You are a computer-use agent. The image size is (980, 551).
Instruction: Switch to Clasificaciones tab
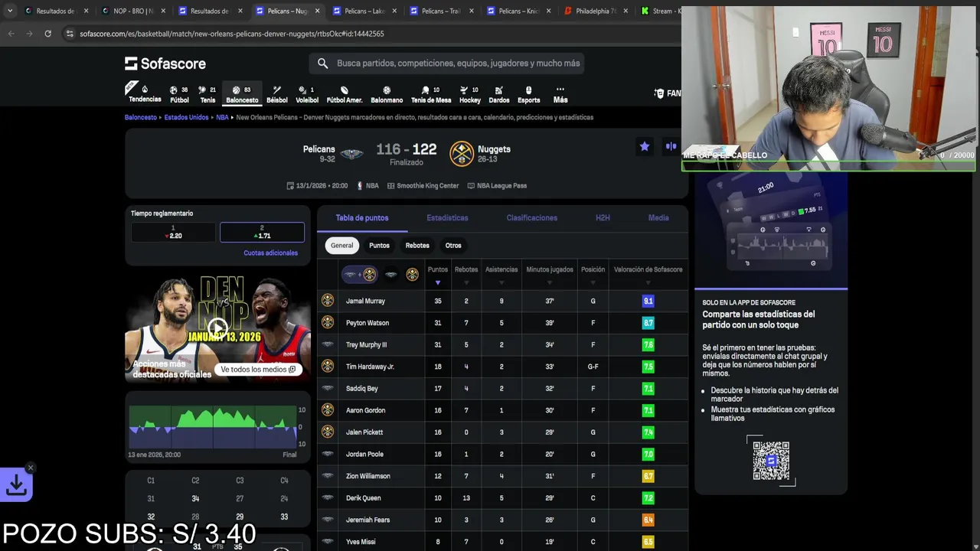[531, 218]
